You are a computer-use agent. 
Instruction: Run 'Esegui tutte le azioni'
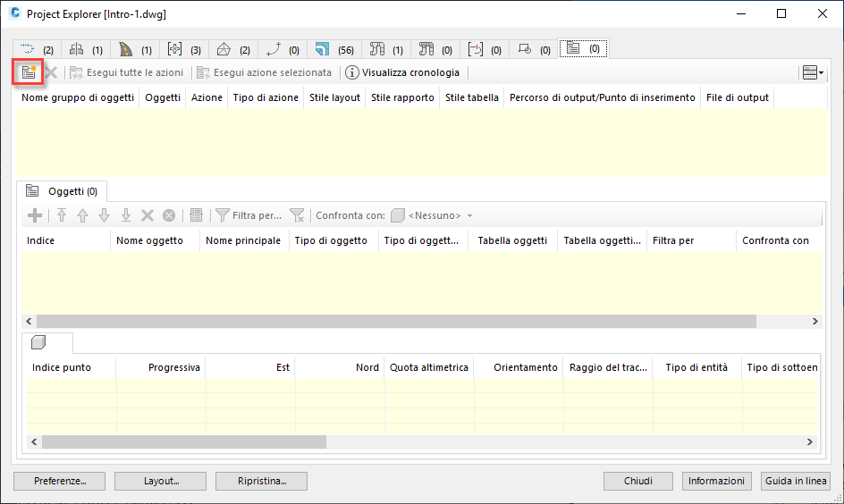[x=126, y=72]
